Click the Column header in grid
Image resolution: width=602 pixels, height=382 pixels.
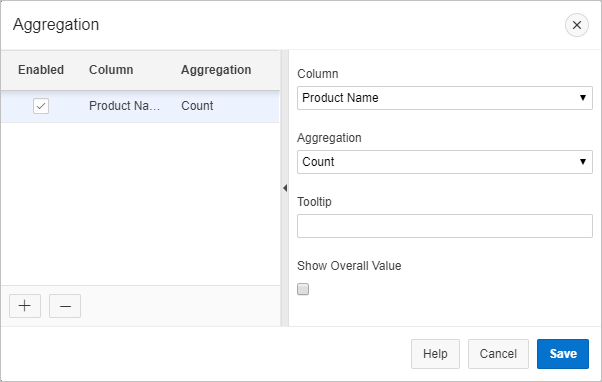pos(111,70)
